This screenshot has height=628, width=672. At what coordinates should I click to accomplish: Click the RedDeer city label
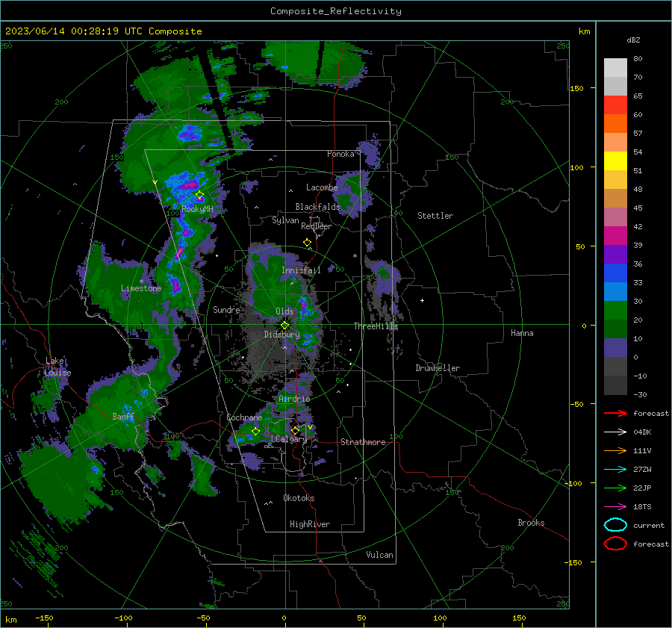coord(317,226)
